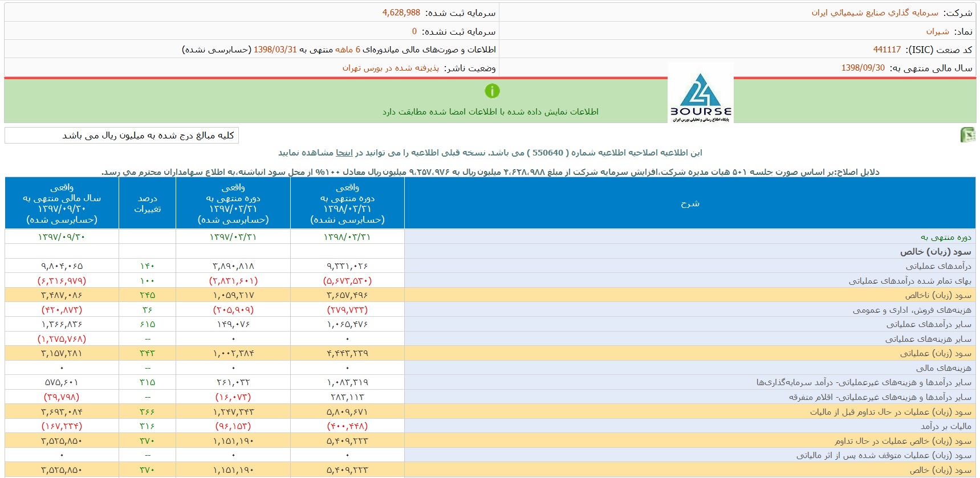Viewport: 980px width, 478px height.
Task: Click the Bourse24 logo
Action: 700,96
